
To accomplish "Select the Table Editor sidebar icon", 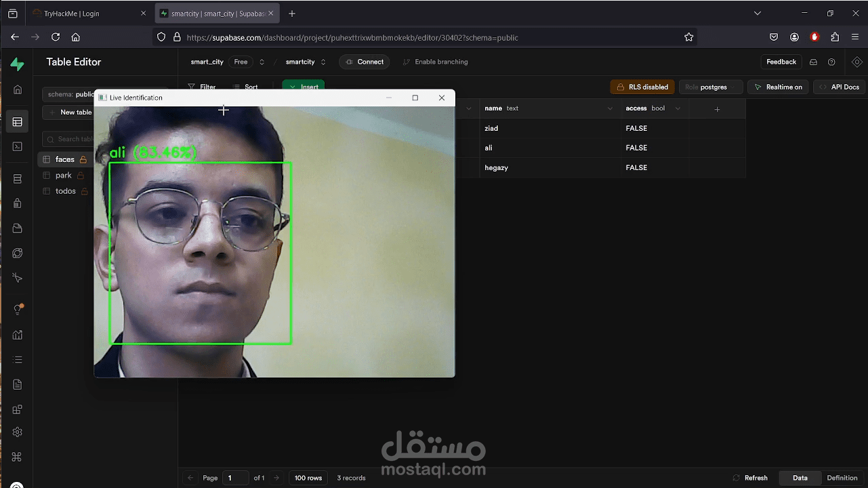I will [18, 122].
